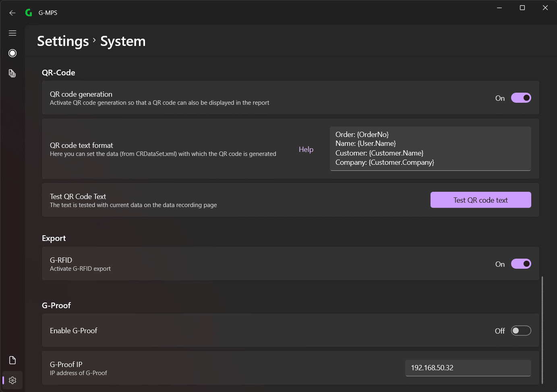Select the Settings gear icon
The image size is (557, 392).
tap(12, 380)
